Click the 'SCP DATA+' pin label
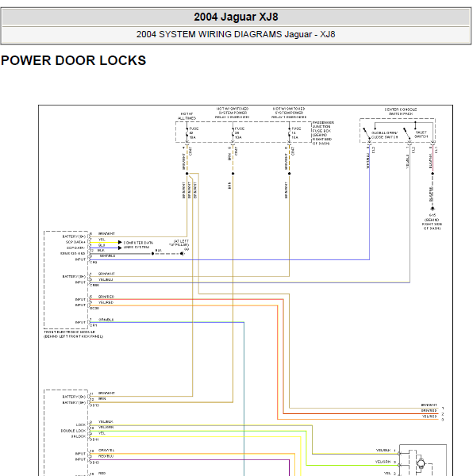Image resolution: width=473 pixels, height=476 pixels. (x=75, y=242)
